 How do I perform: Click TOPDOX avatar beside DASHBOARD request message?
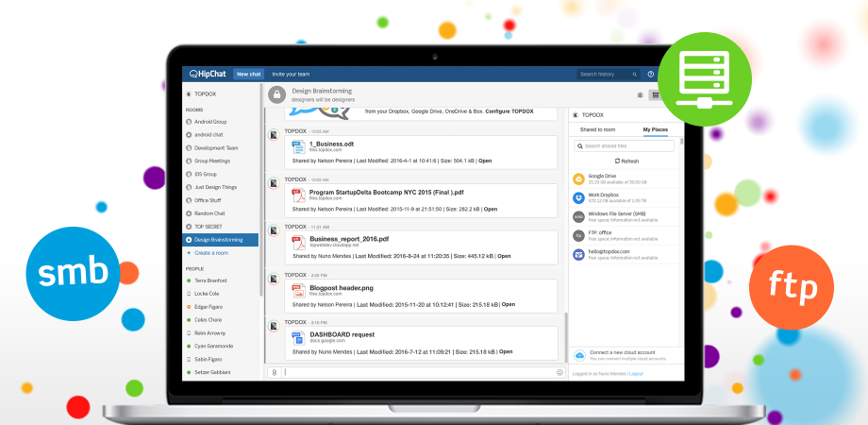pyautogui.click(x=274, y=326)
